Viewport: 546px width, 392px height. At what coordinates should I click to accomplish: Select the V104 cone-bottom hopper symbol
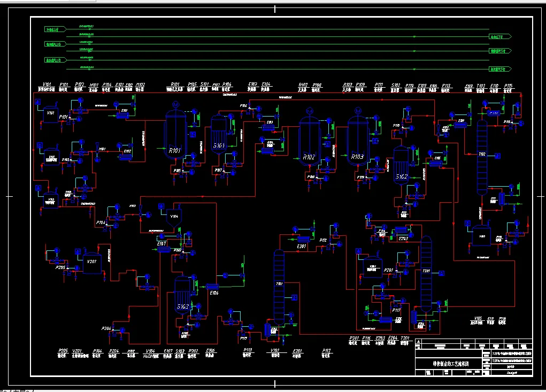click(173, 218)
